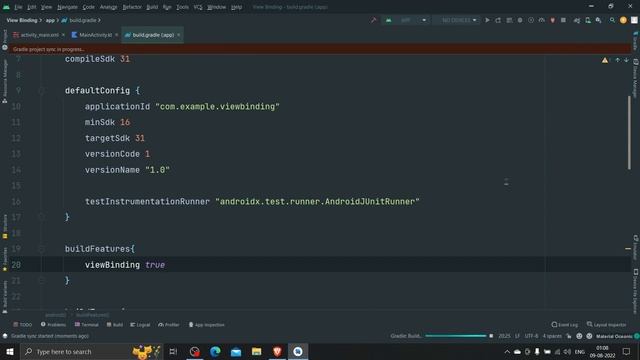Click the Material Oceanic theme indicator
The image size is (640, 360).
614,336
